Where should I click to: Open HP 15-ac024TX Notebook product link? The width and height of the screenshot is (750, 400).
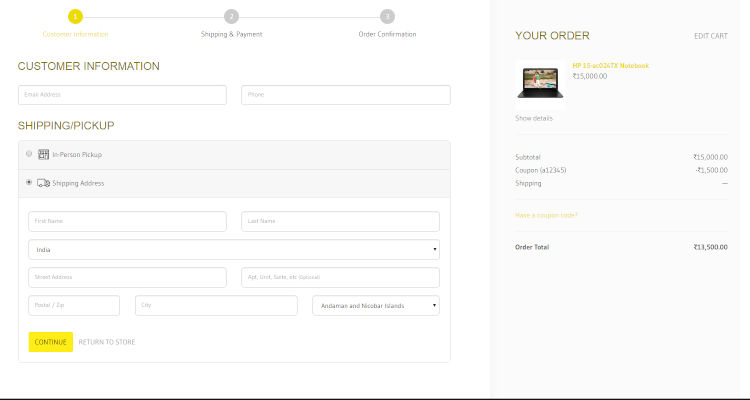point(610,65)
